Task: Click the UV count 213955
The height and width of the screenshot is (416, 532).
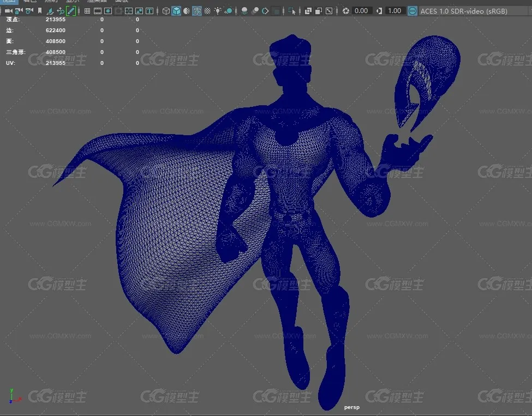Action: coord(56,63)
